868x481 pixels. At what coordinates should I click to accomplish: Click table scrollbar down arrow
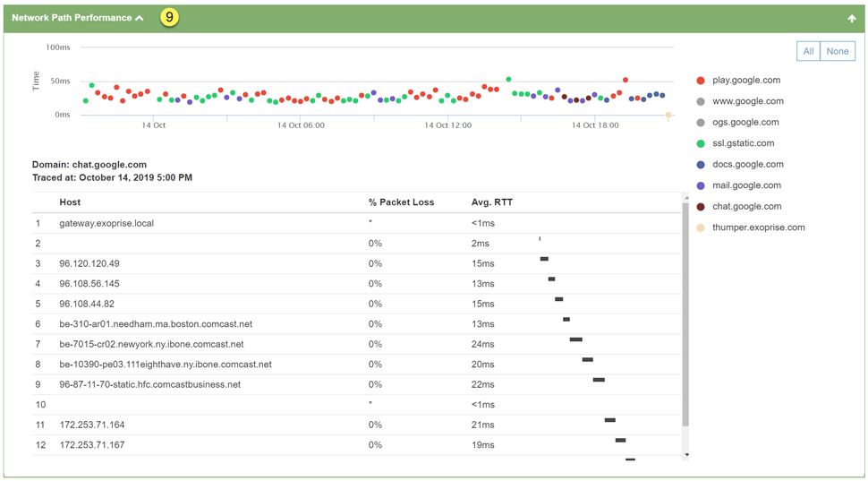tap(686, 454)
